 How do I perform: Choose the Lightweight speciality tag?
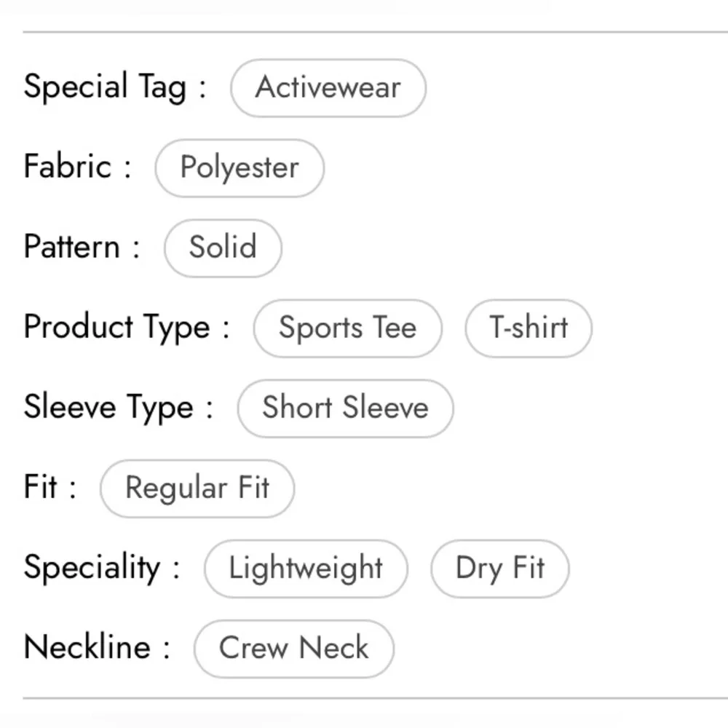coord(306,569)
